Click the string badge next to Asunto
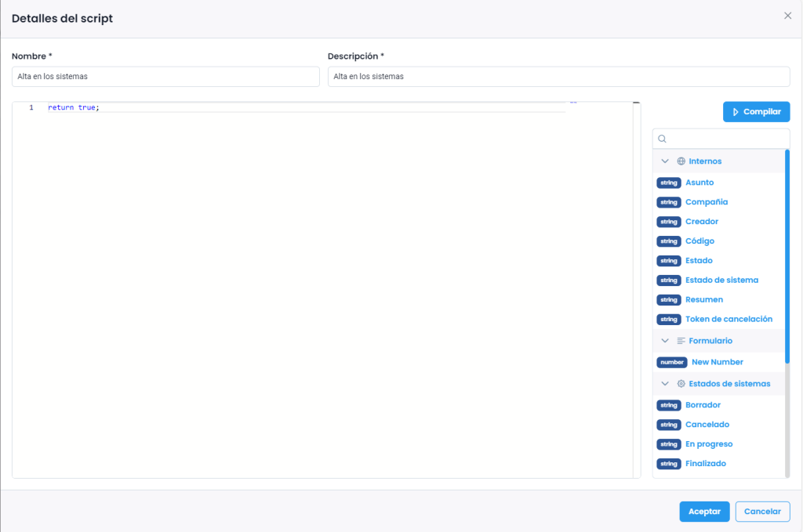The height and width of the screenshot is (532, 803). click(x=668, y=183)
